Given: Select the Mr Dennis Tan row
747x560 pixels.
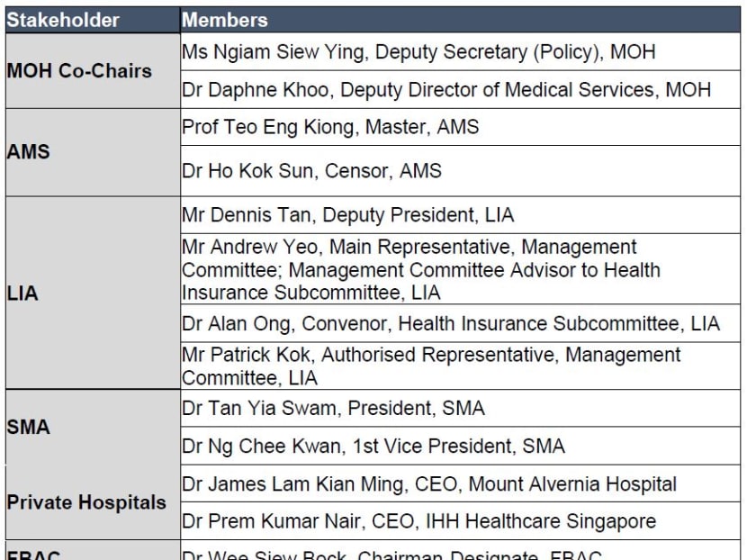Looking at the screenshot, I should 460,215.
